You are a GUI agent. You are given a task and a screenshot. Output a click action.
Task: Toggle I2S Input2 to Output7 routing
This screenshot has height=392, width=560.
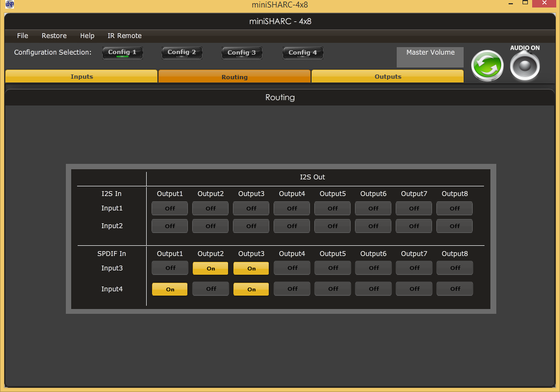(x=414, y=226)
